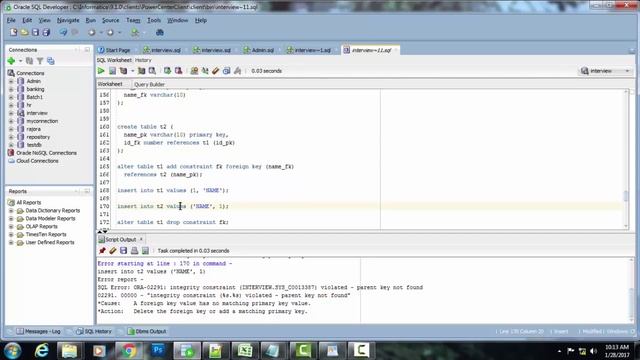Open the Dbms Output bottom tab
This screenshot has width=640, height=360.
147,331
